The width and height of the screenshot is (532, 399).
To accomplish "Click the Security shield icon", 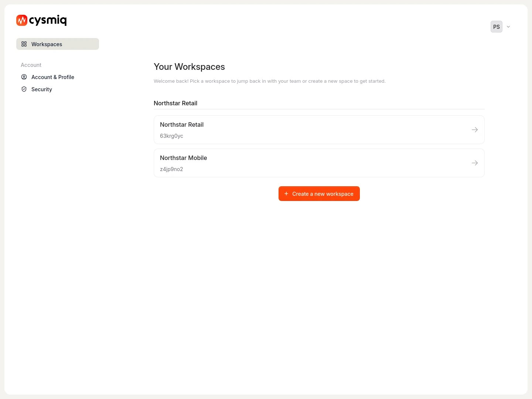I will (x=24, y=89).
